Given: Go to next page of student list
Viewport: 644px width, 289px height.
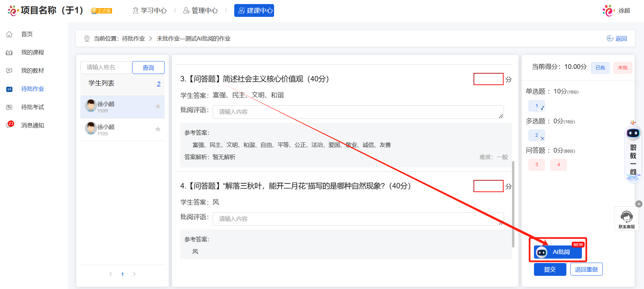Looking at the screenshot, I should coord(134,274).
